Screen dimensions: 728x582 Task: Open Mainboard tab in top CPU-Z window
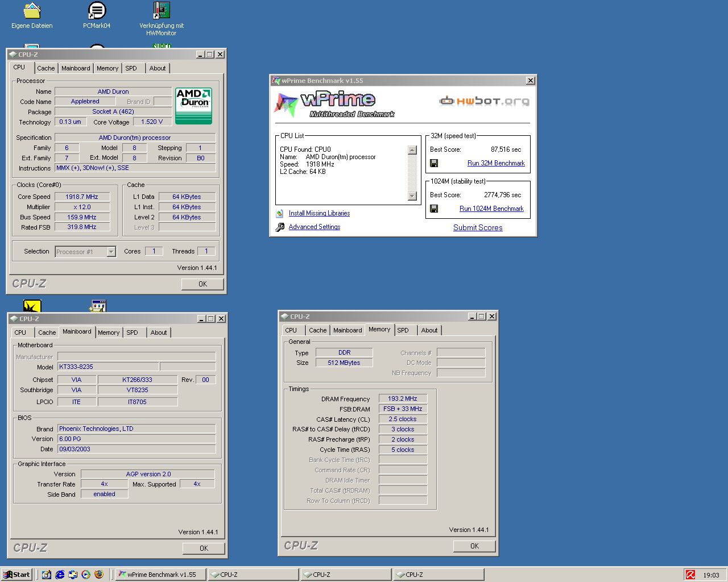76,68
